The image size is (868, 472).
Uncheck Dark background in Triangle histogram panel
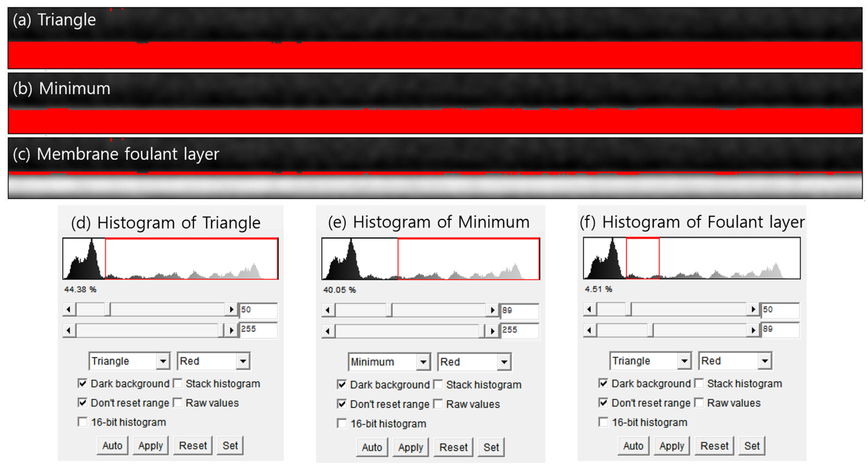[82, 384]
